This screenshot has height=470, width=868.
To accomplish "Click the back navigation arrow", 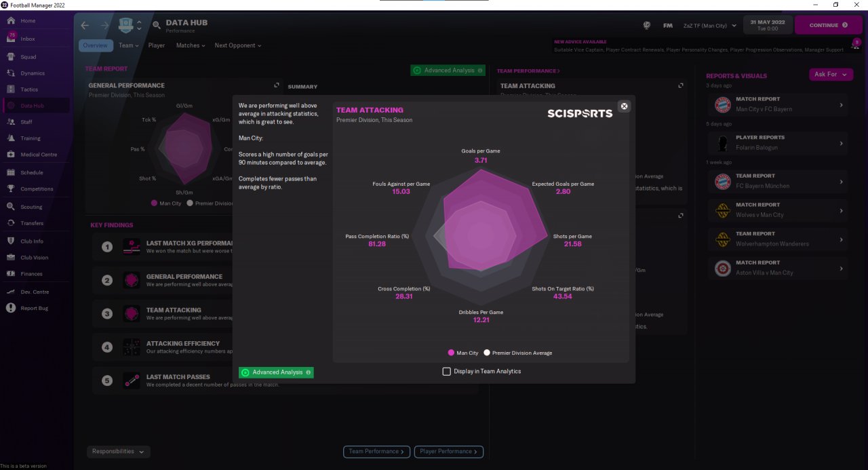I will point(85,25).
